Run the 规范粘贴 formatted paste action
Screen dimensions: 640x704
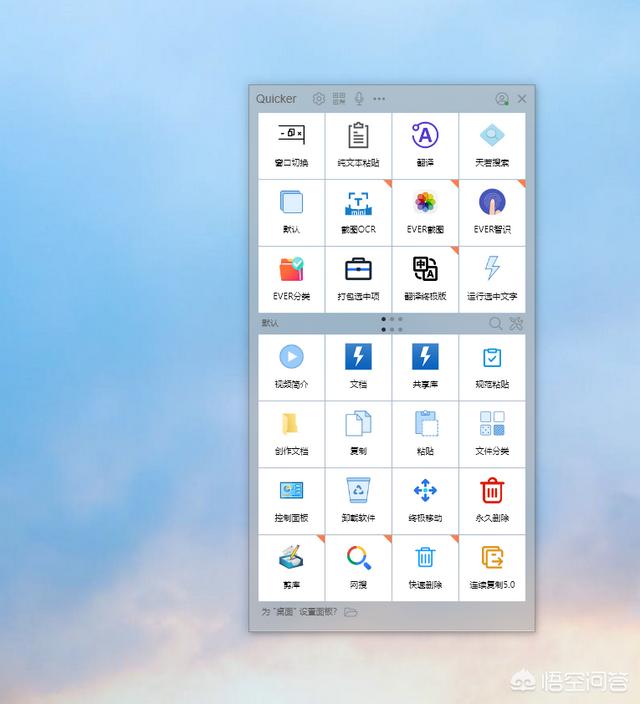point(492,368)
